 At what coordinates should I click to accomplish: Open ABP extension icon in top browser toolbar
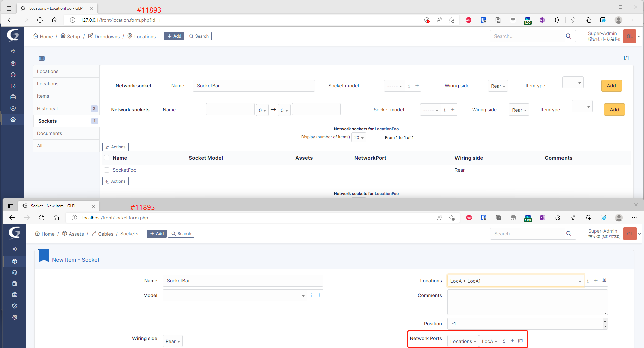[x=469, y=20]
